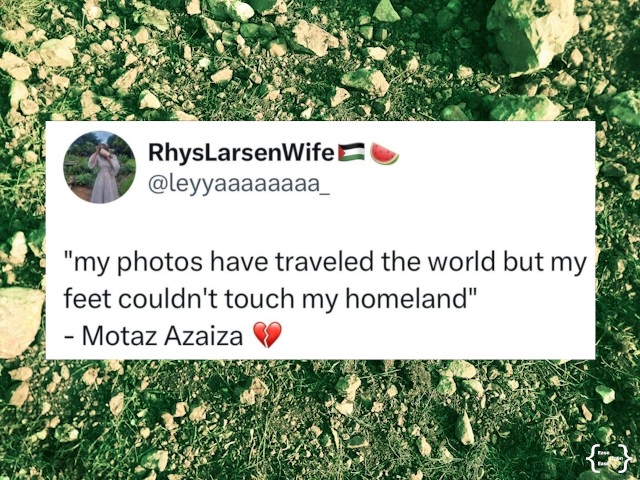Click the Palestinian flag emoji

pos(351,152)
